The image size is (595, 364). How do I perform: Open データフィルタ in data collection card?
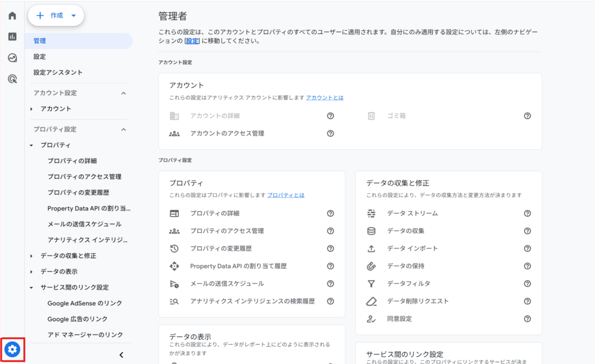tap(408, 284)
